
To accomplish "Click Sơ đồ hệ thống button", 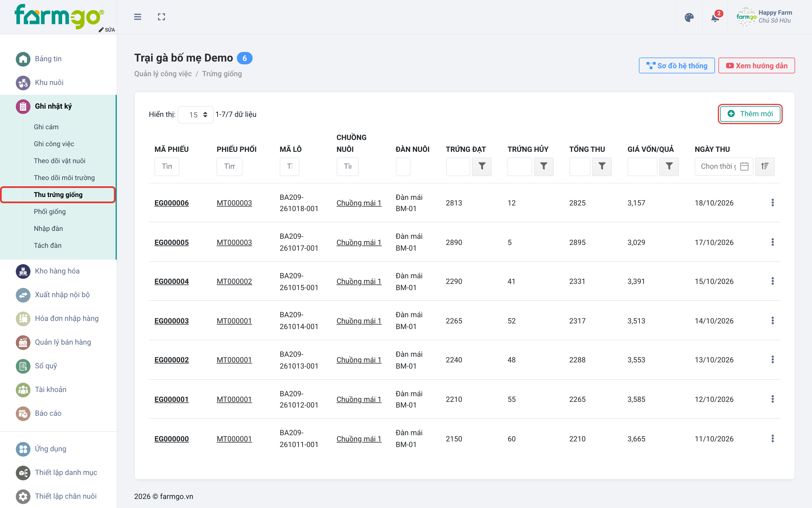I will pyautogui.click(x=676, y=65).
